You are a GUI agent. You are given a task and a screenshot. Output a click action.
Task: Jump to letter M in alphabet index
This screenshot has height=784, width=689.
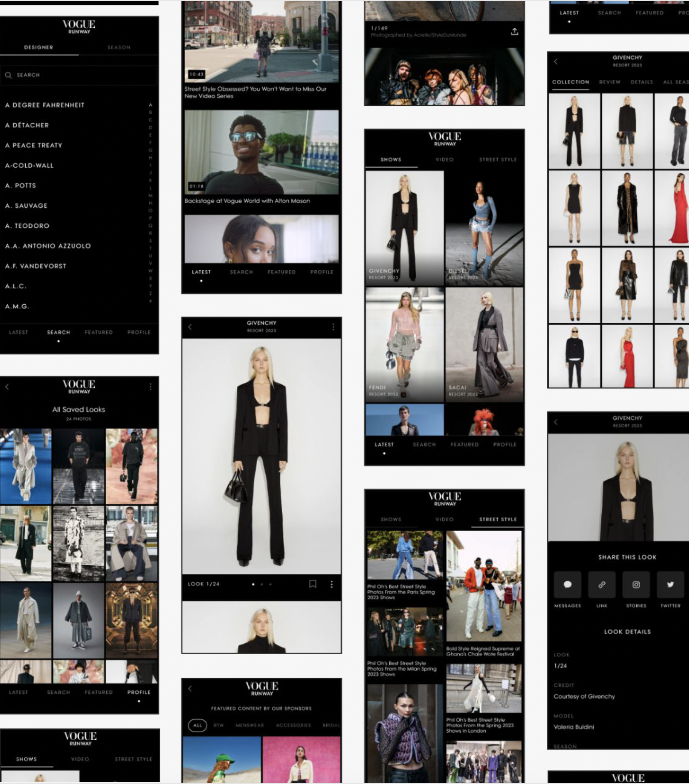[x=151, y=195]
